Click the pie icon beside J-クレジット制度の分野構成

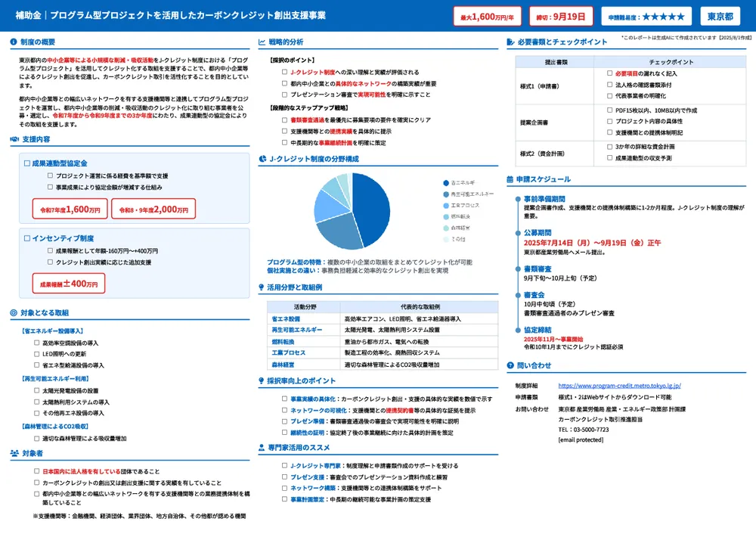(262, 159)
